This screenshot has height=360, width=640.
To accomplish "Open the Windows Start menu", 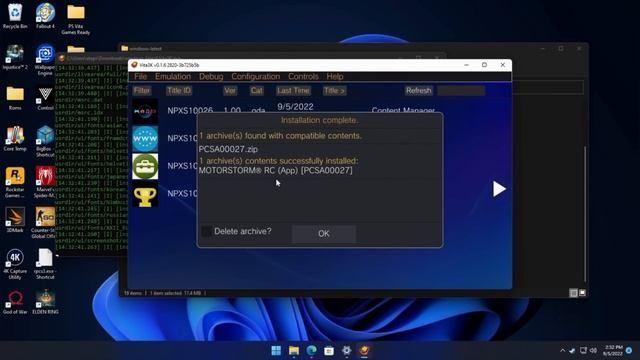I will click(276, 351).
